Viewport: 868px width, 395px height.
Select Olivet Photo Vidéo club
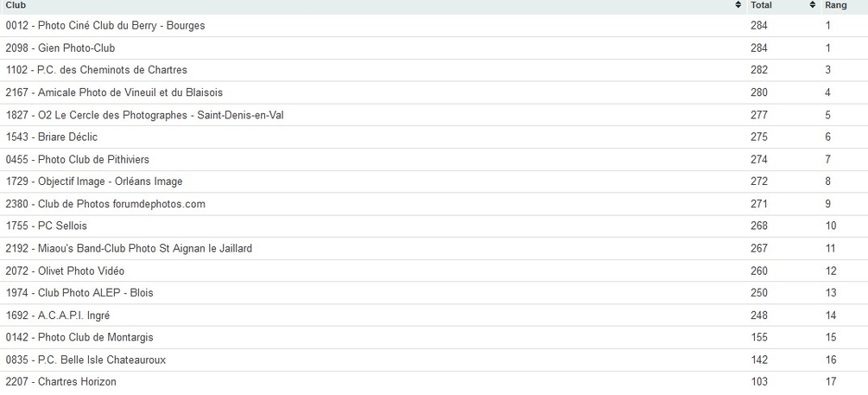click(65, 271)
